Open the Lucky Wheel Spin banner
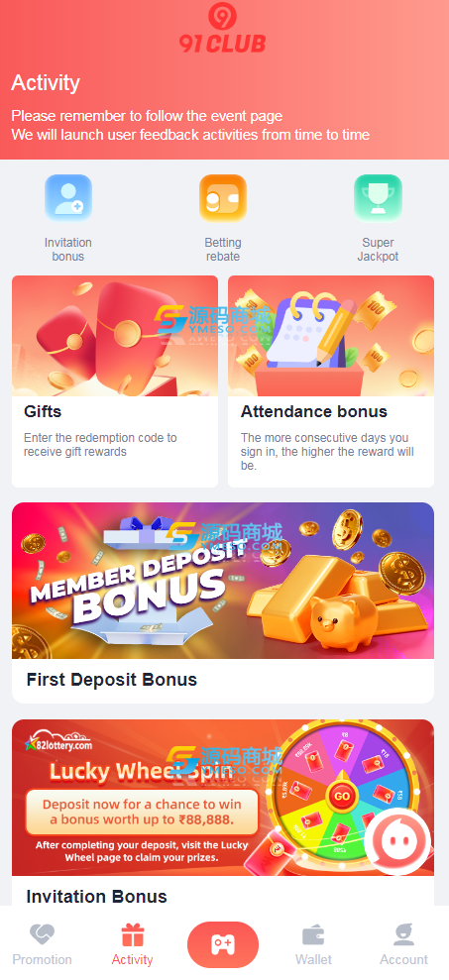Image resolution: width=449 pixels, height=980 pixels. (223, 798)
